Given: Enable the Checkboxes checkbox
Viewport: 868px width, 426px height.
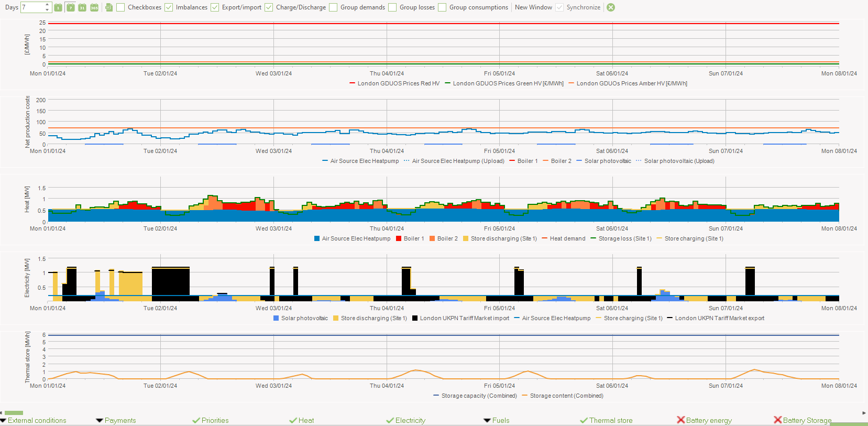Looking at the screenshot, I should click(x=120, y=7).
